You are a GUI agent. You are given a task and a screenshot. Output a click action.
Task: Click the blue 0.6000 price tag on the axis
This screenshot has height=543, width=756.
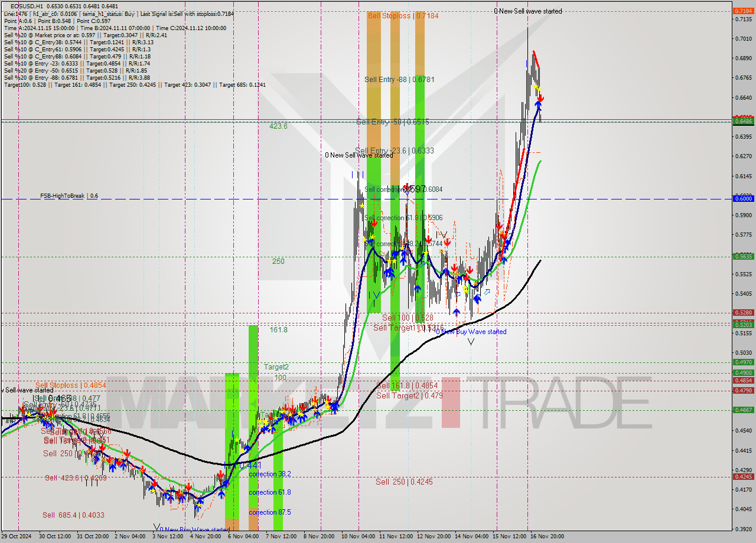pyautogui.click(x=742, y=199)
